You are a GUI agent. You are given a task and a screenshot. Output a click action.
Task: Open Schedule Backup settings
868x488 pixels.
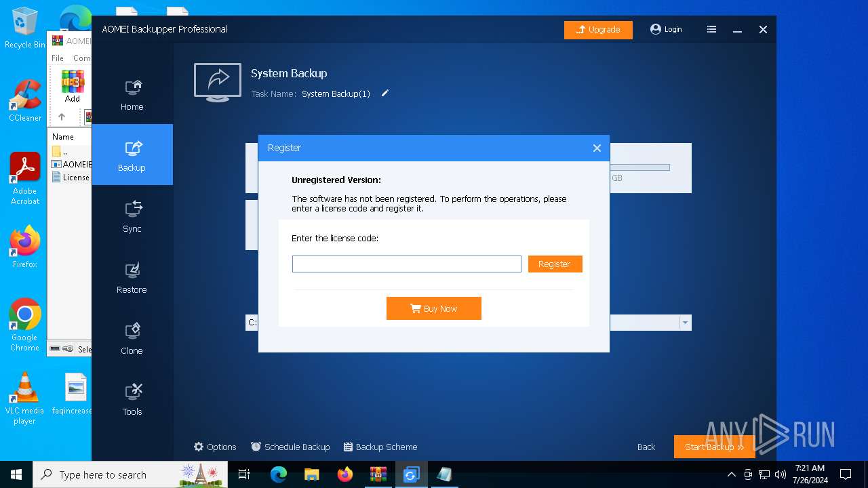pos(290,447)
